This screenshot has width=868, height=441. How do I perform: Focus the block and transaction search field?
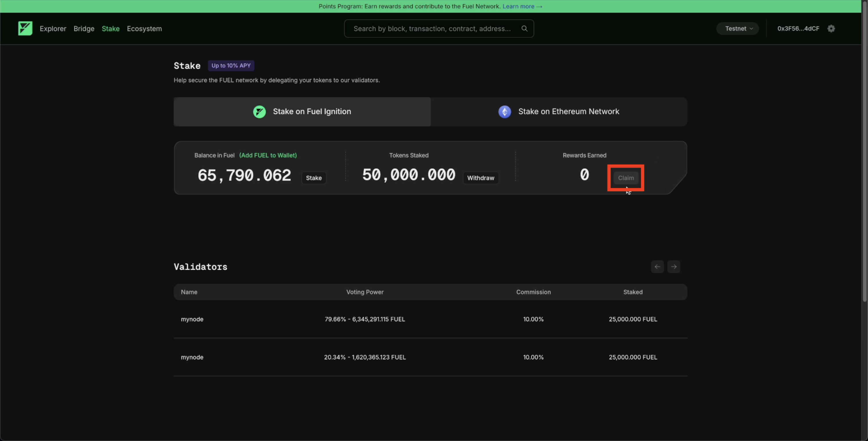432,29
